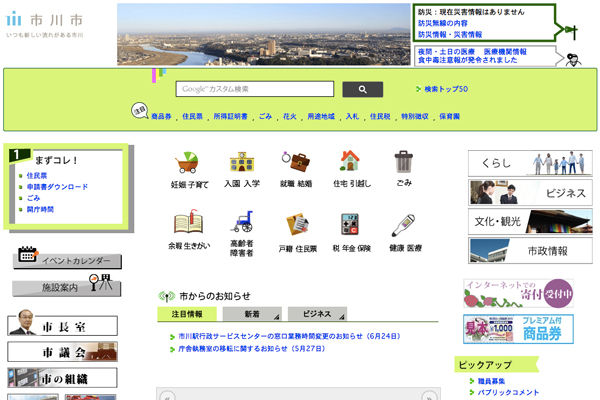Open 申請書ダウンロード in the まずコレ box

(x=57, y=187)
